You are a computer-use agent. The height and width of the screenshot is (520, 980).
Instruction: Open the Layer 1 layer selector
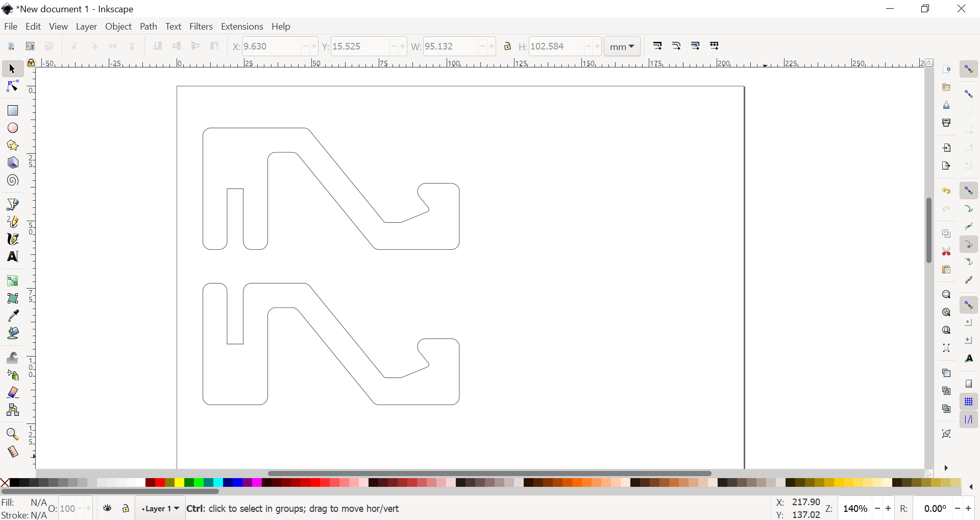click(160, 509)
